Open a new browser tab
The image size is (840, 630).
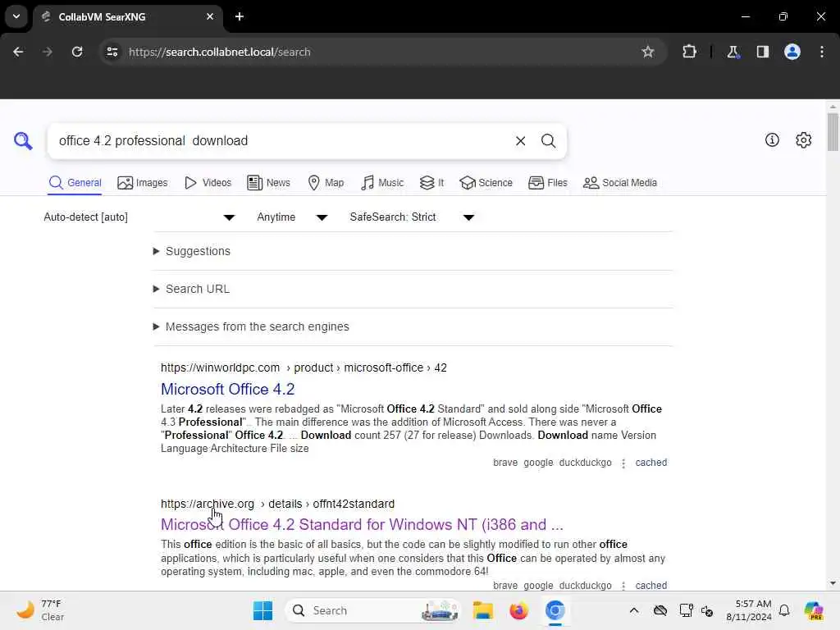pos(240,16)
